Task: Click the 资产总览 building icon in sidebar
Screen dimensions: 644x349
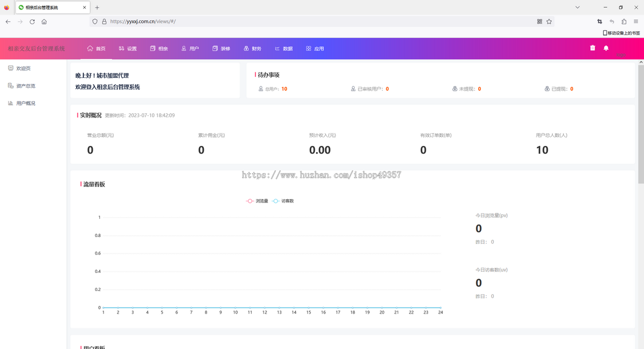Action: point(11,85)
